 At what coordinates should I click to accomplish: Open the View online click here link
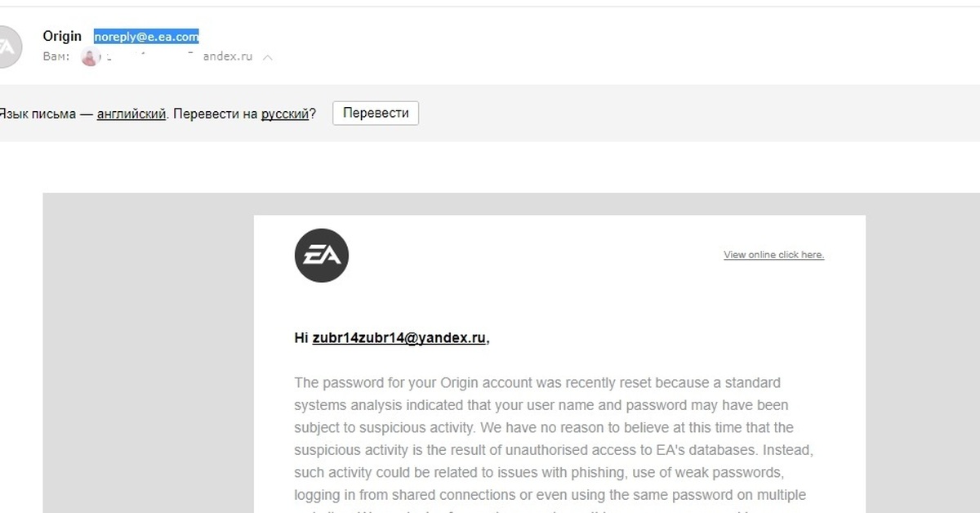(773, 255)
